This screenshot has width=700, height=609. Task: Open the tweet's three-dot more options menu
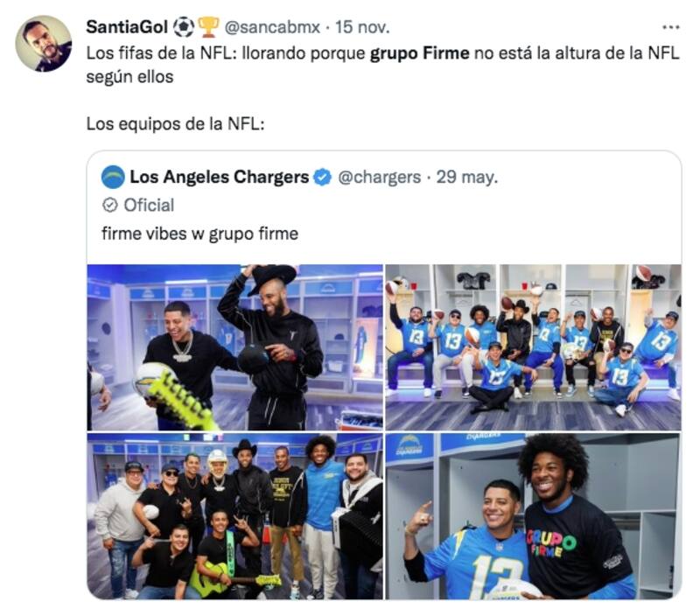click(669, 26)
